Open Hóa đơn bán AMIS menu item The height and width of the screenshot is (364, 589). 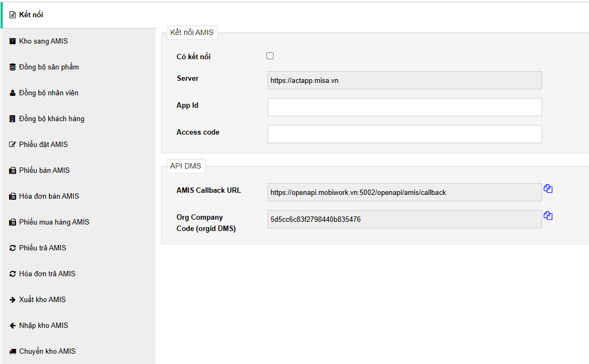click(x=49, y=197)
